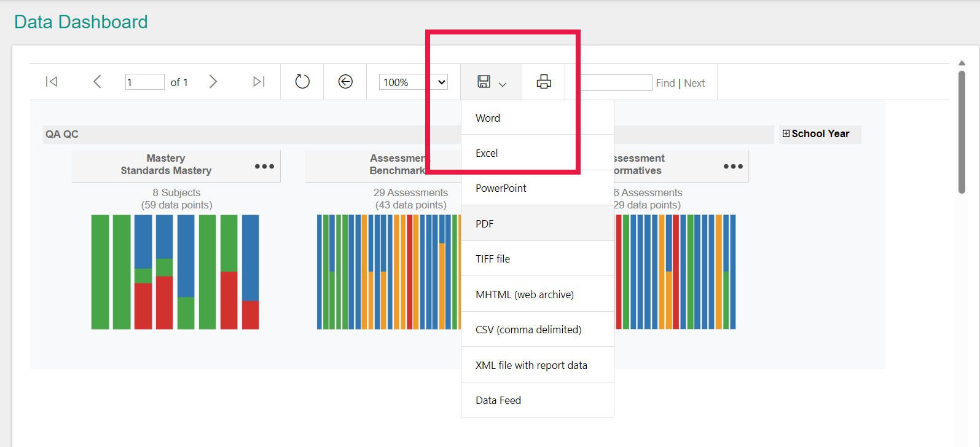Go back to the parent report

[x=345, y=82]
